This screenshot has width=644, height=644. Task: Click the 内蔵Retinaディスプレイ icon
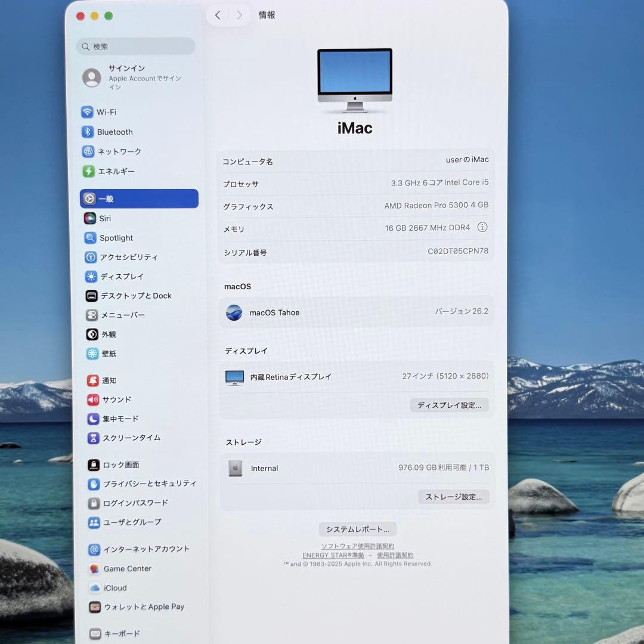coord(234,377)
